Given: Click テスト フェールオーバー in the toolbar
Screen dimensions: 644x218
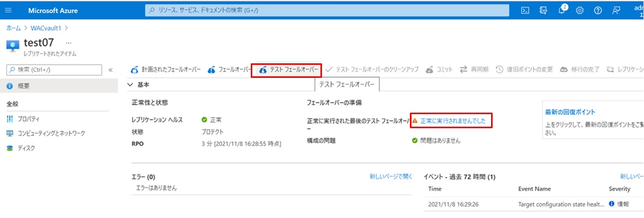Looking at the screenshot, I should (288, 70).
